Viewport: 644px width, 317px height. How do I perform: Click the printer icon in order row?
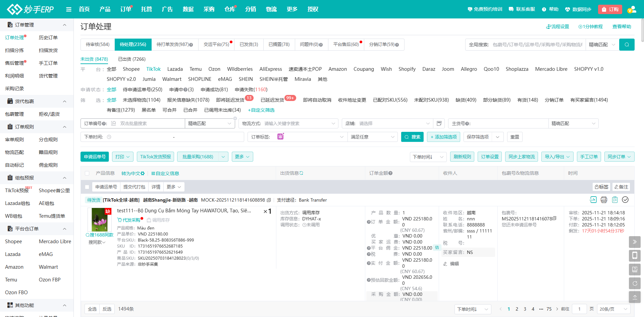coord(604,200)
